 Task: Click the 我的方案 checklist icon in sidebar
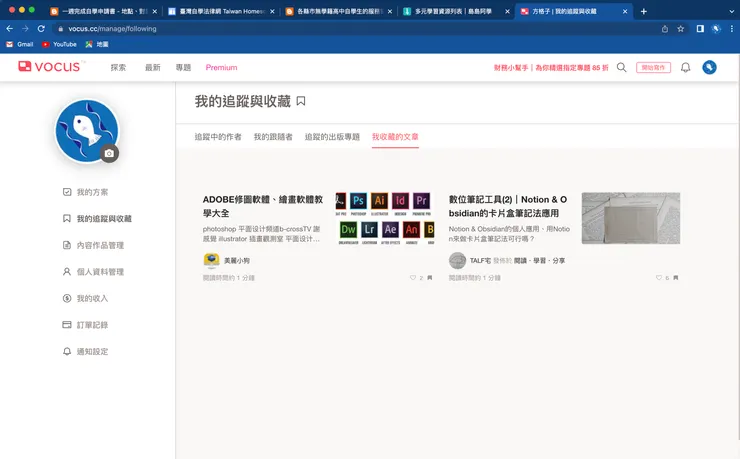pyautogui.click(x=67, y=192)
